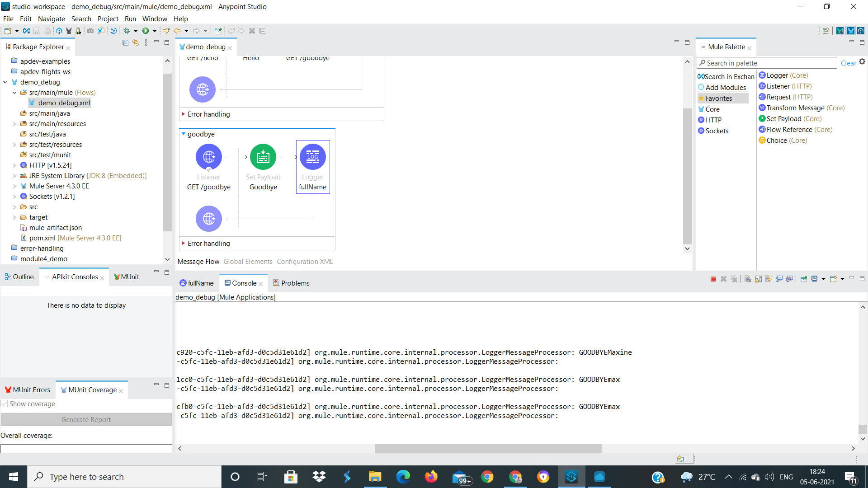
Task: Click the goodbye flow HTTP Listener icon
Action: coord(208,157)
